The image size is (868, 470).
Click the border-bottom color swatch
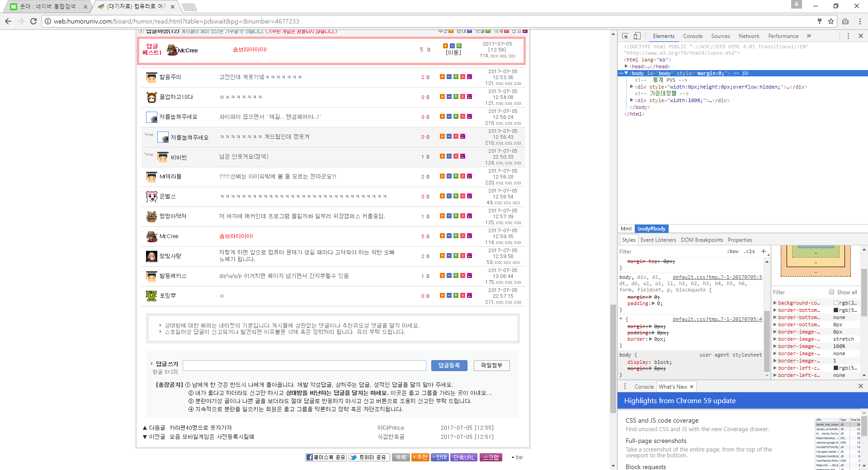[x=836, y=310]
